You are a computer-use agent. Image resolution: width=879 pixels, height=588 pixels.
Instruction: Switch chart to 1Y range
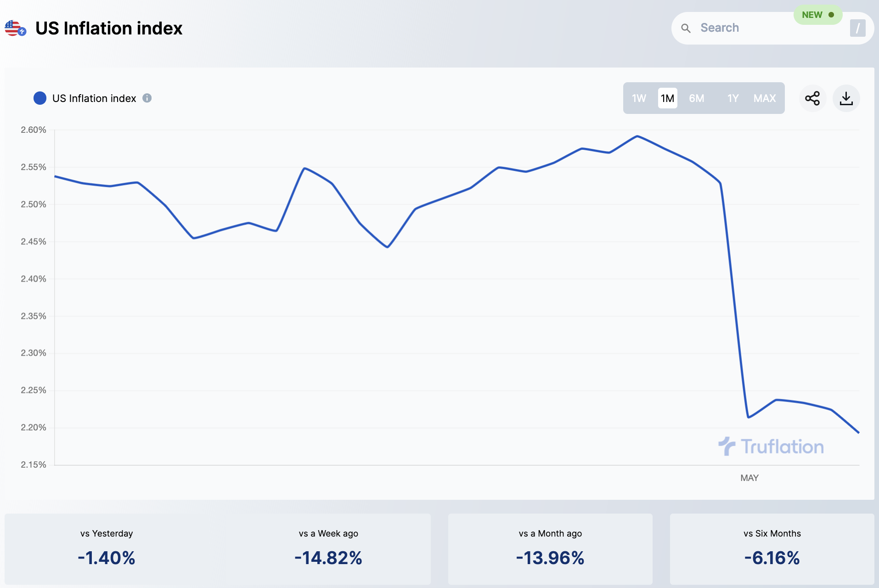point(733,98)
